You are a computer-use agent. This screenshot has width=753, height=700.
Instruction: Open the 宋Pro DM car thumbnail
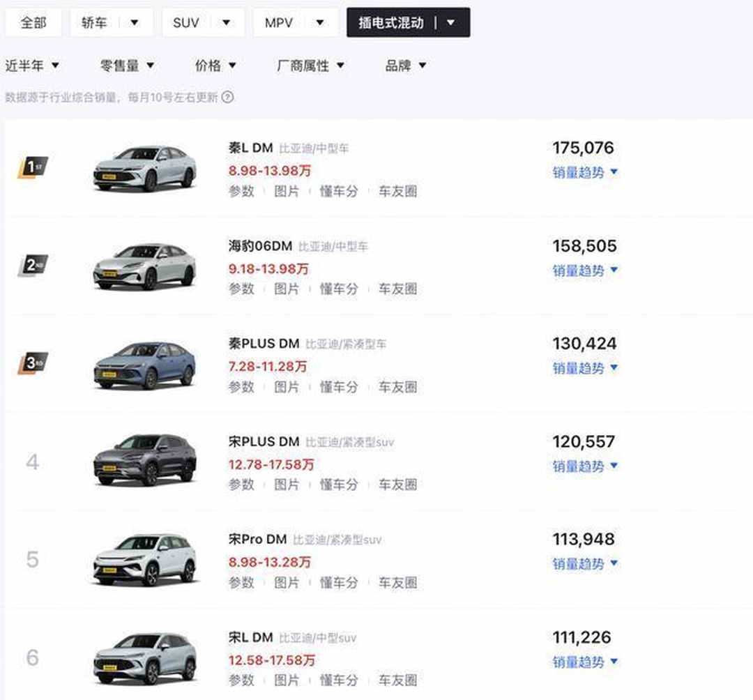click(144, 559)
